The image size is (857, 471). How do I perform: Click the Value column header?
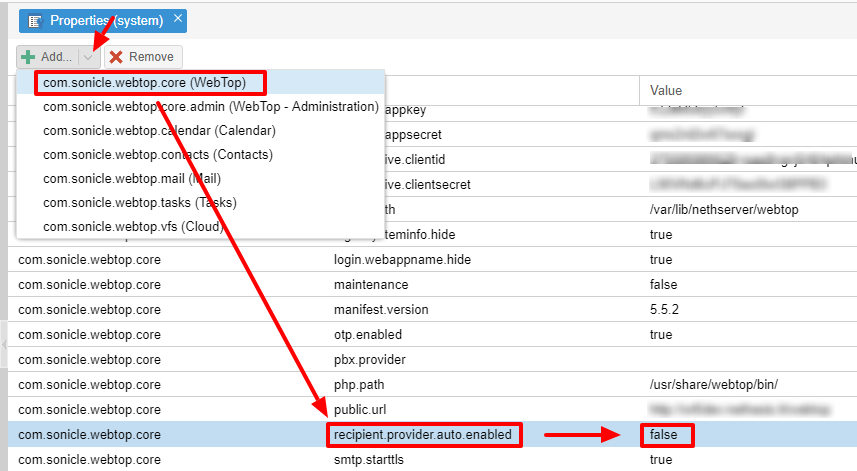click(x=748, y=91)
